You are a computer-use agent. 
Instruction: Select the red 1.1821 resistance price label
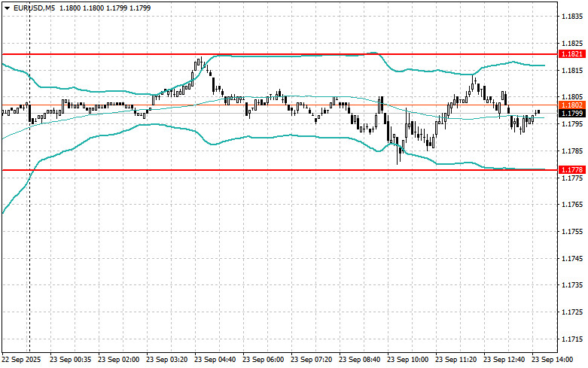click(572, 54)
